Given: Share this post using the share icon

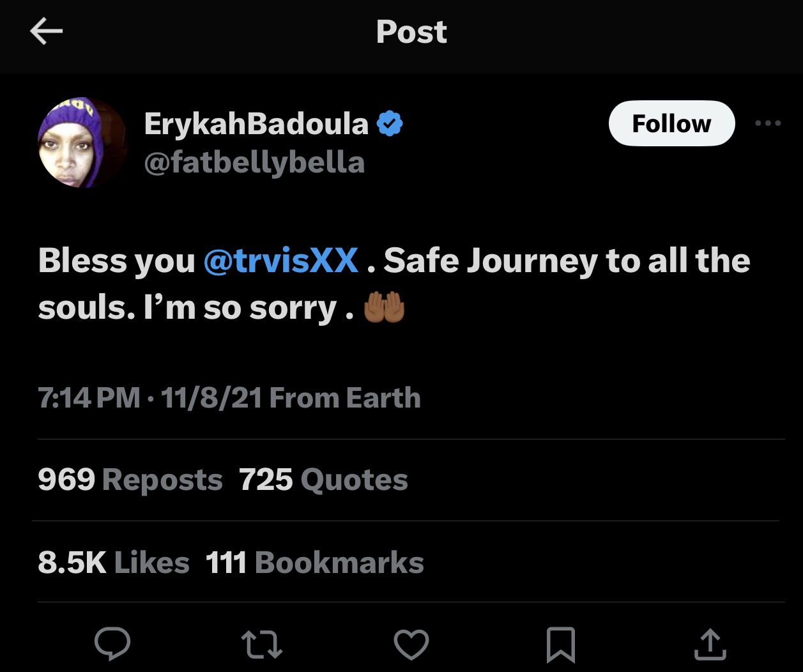Looking at the screenshot, I should point(709,645).
